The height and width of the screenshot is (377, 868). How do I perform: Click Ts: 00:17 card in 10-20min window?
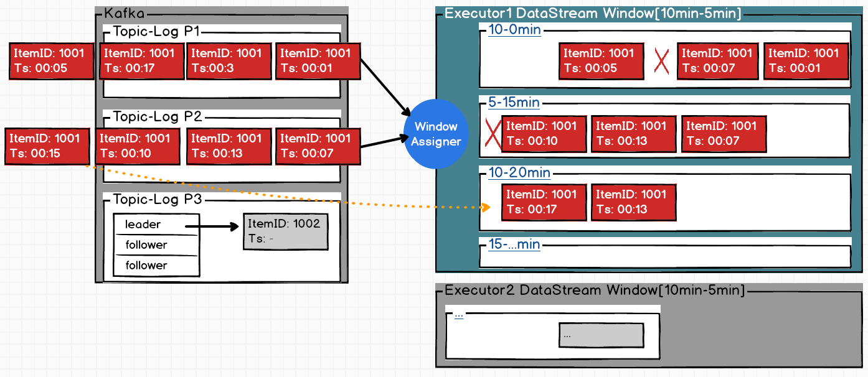tap(544, 202)
